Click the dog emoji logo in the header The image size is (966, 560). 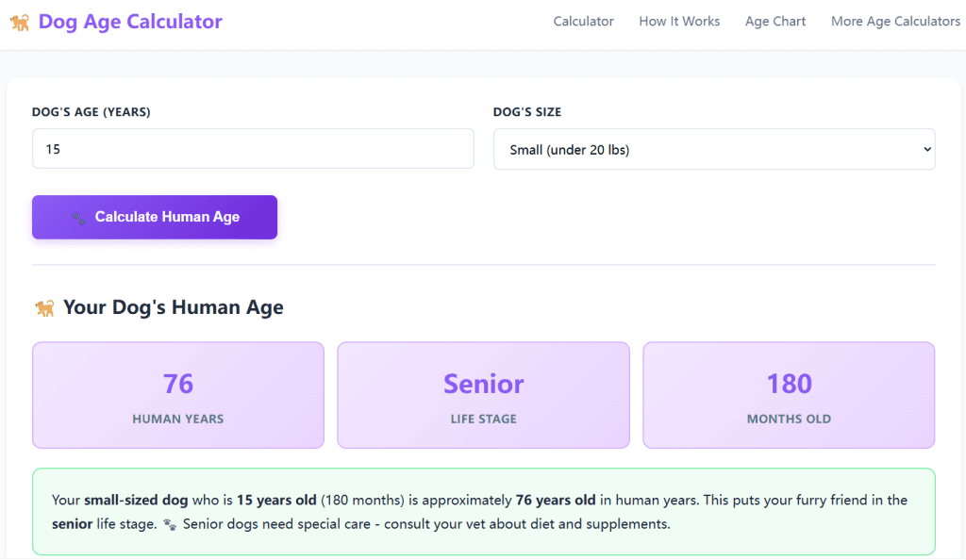click(x=19, y=21)
